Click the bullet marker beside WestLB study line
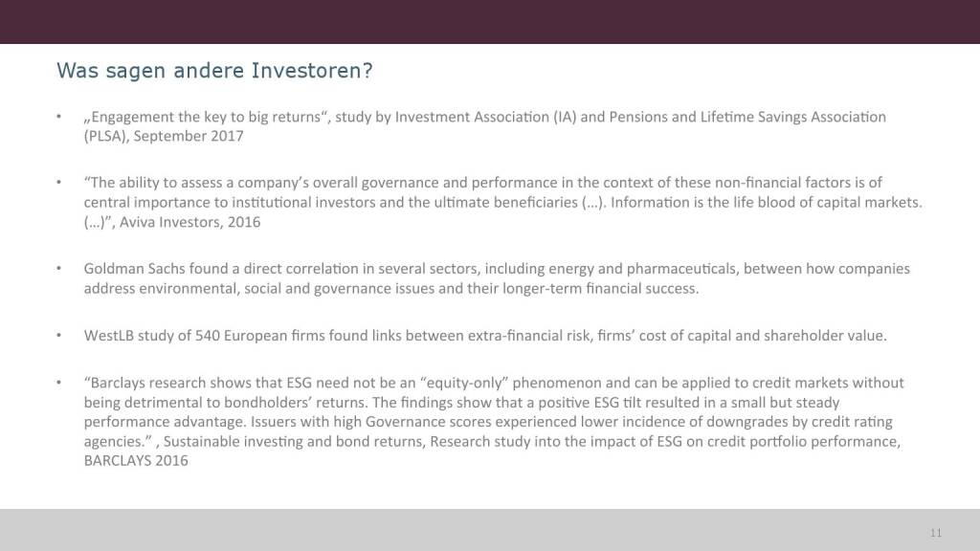 [59, 336]
